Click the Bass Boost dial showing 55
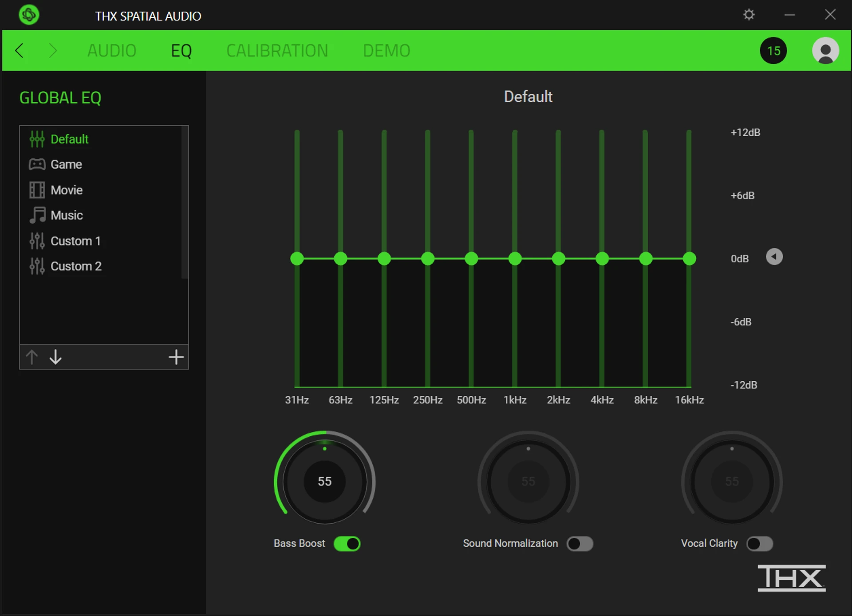Viewport: 852px width, 616px height. [324, 481]
